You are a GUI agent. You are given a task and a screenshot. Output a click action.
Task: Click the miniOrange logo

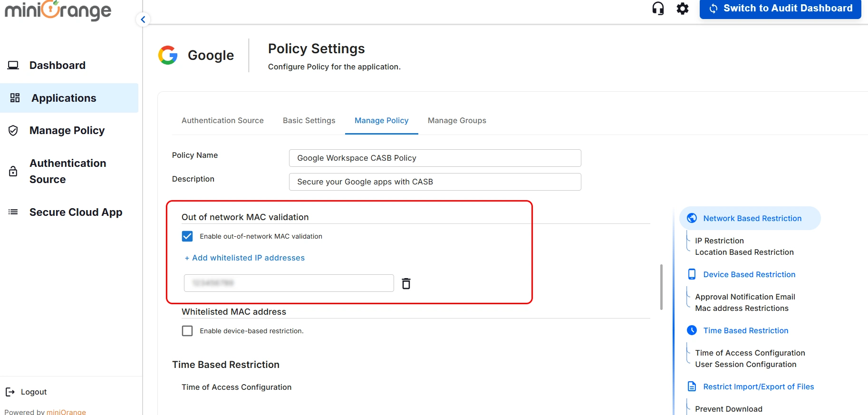(58, 10)
